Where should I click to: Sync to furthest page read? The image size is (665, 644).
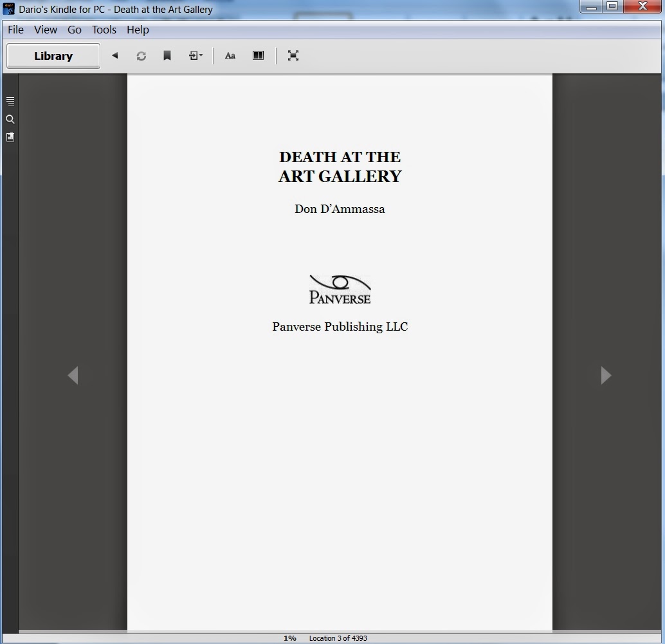[x=141, y=55]
